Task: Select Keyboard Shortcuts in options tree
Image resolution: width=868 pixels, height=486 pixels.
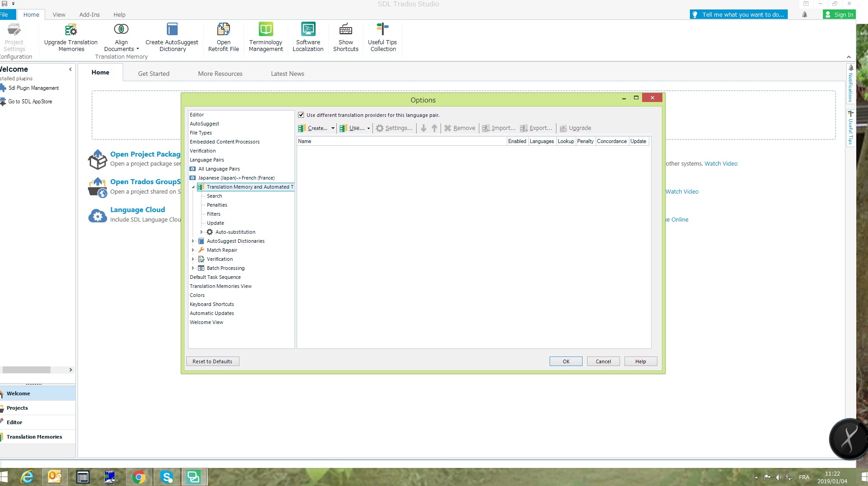Action: (212, 304)
